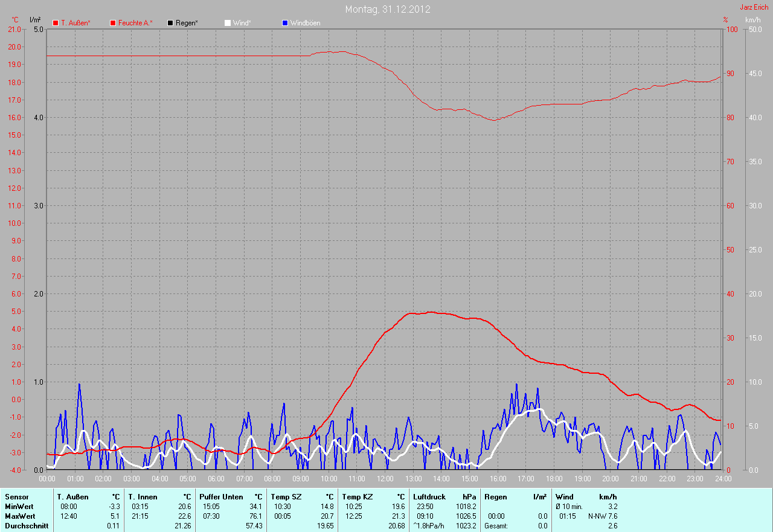Viewport: 773px width, 532px height.
Task: Click the Puffer Unten average '57.43'
Action: click(254, 526)
